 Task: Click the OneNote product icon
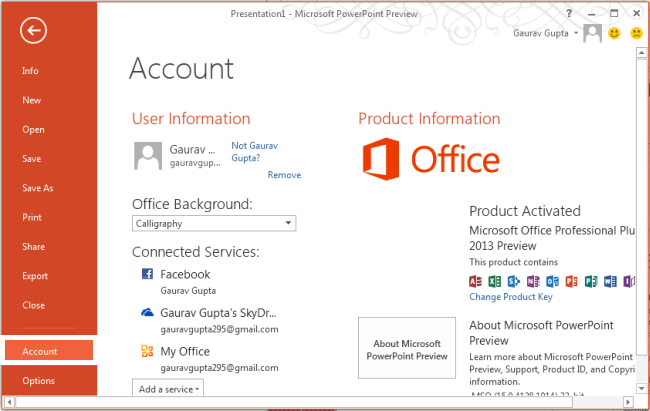click(533, 281)
